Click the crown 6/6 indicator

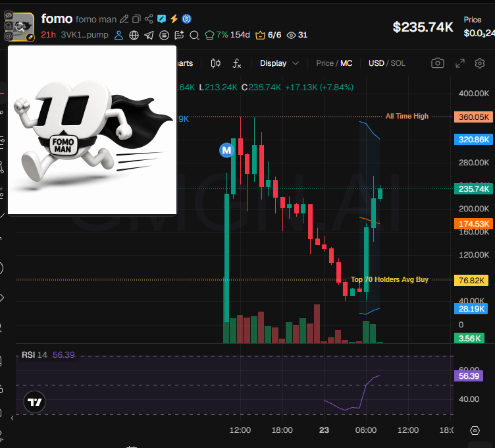tap(269, 35)
